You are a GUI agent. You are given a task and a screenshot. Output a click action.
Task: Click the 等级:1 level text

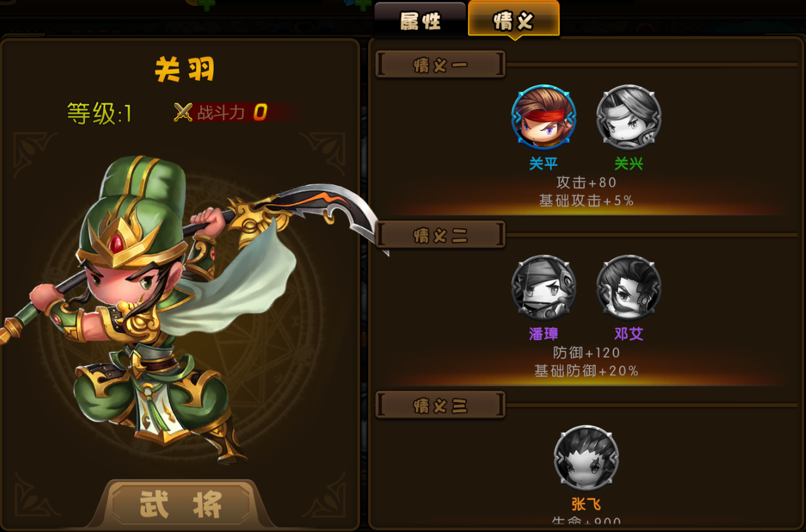click(x=100, y=113)
